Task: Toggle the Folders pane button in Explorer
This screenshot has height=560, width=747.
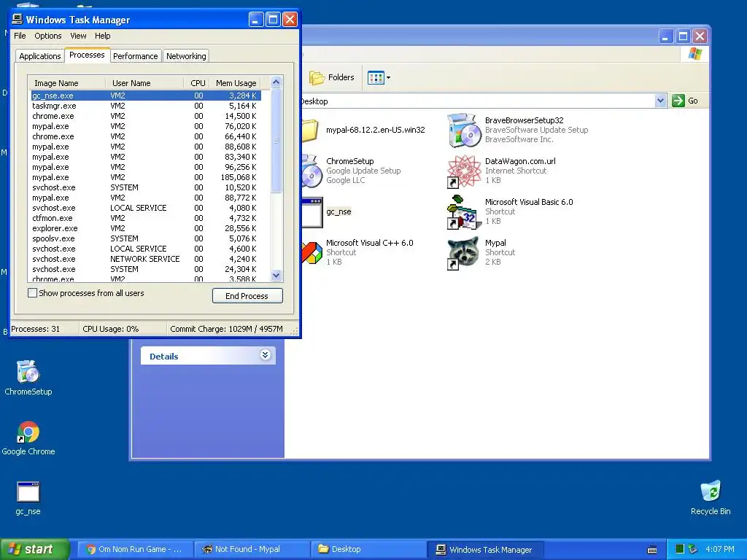Action: 332,77
